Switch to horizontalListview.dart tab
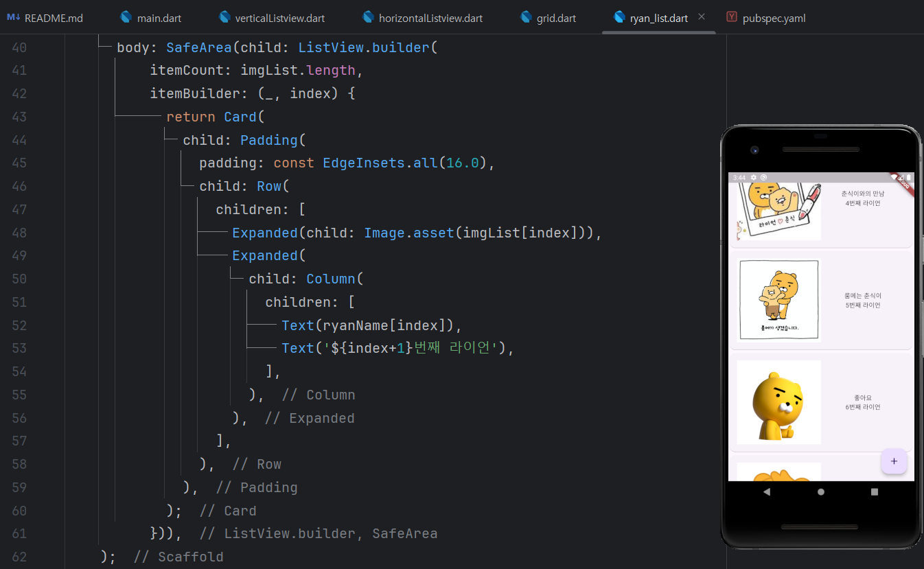 (x=422, y=18)
